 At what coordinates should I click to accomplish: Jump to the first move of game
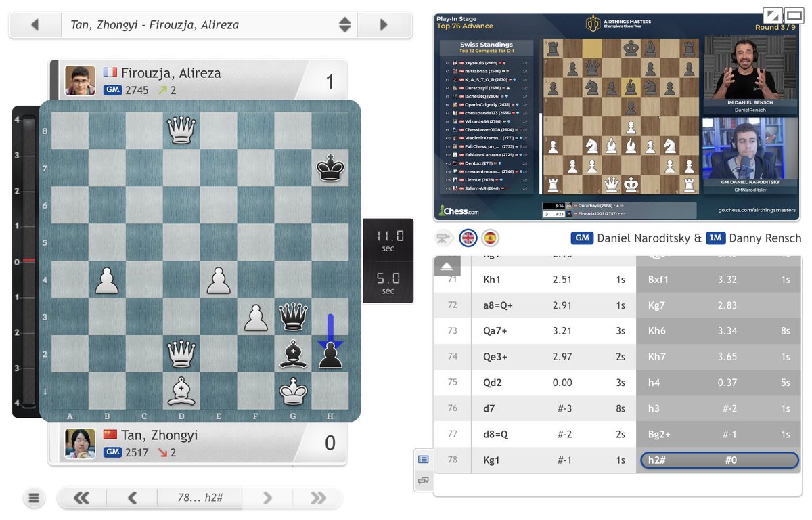pos(81,498)
